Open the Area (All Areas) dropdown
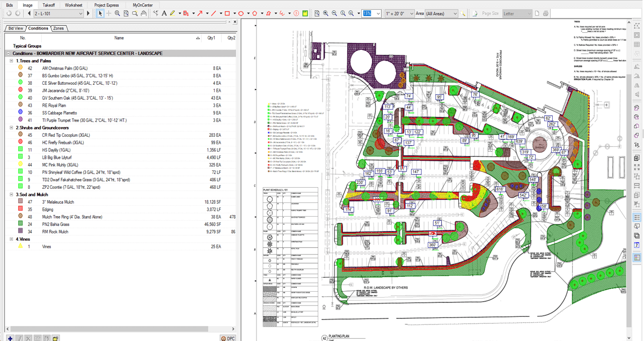644x341 pixels. click(x=441, y=13)
